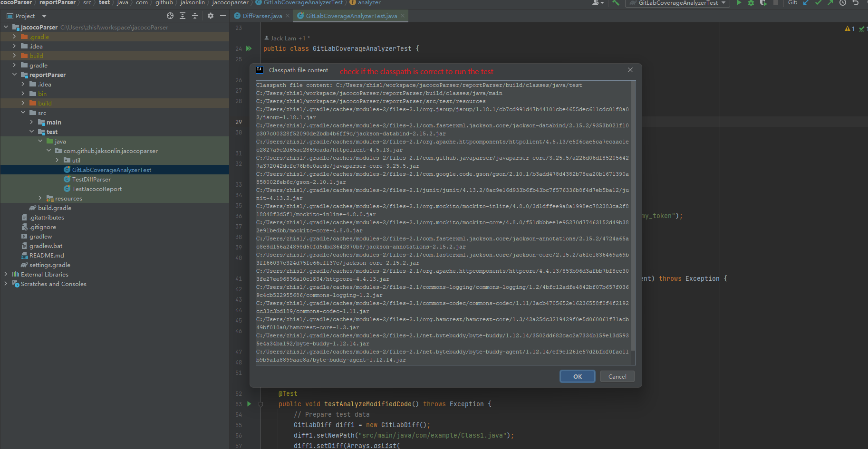Click Git Push green arrow icon

point(830,3)
